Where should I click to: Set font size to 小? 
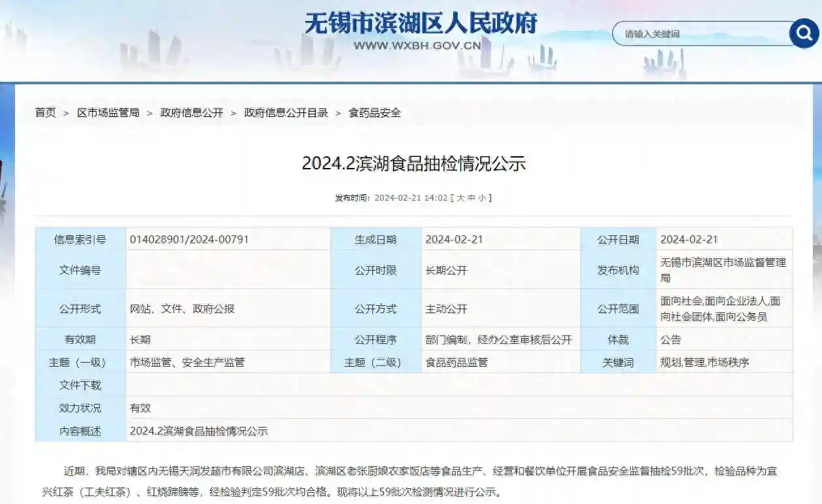(482, 197)
